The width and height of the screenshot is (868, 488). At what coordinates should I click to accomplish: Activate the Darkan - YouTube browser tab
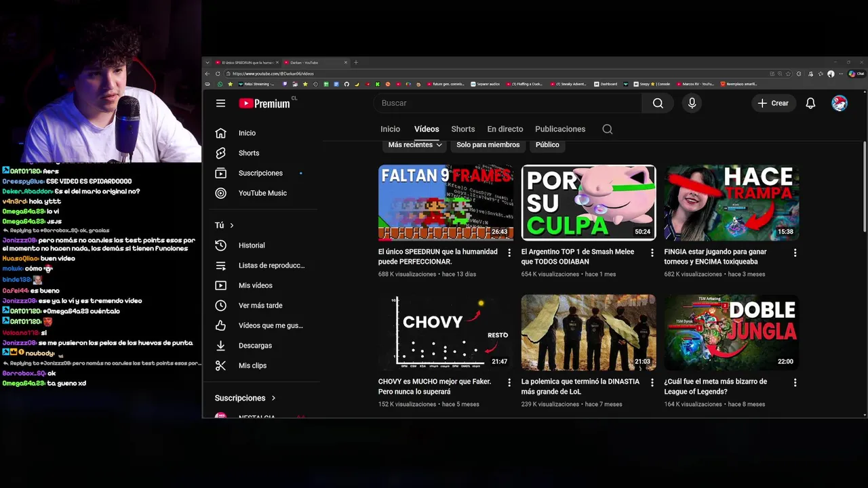[x=315, y=62]
